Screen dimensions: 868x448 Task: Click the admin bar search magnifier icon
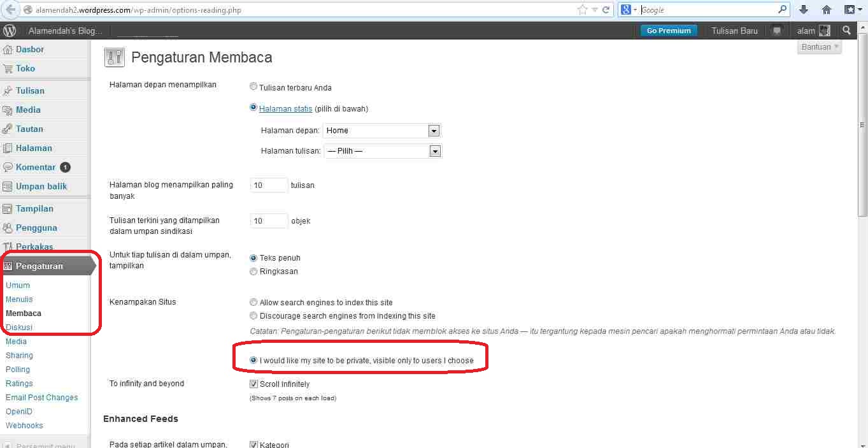pyautogui.click(x=846, y=31)
